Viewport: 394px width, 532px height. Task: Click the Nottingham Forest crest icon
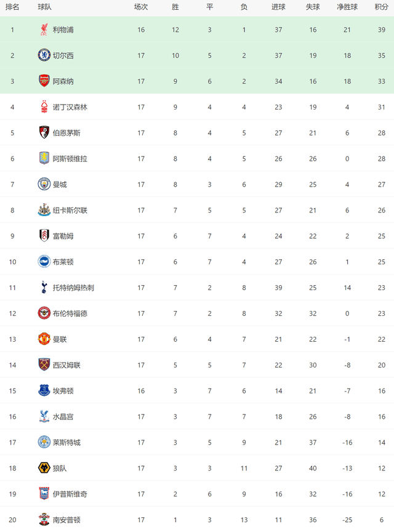coord(44,107)
